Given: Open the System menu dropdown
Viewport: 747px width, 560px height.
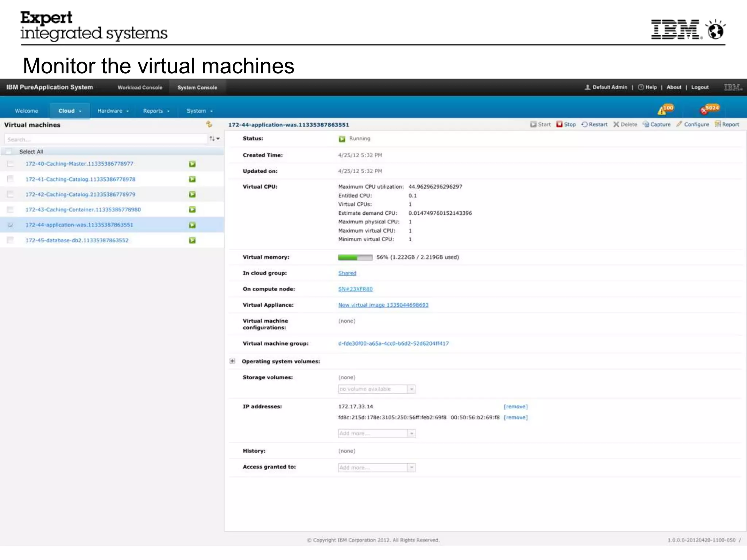Looking at the screenshot, I should tap(200, 111).
